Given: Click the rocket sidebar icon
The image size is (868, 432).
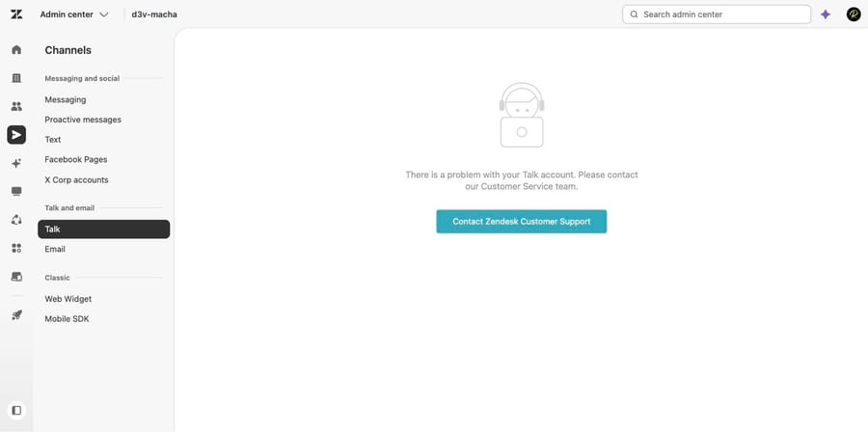Looking at the screenshot, I should tap(16, 315).
